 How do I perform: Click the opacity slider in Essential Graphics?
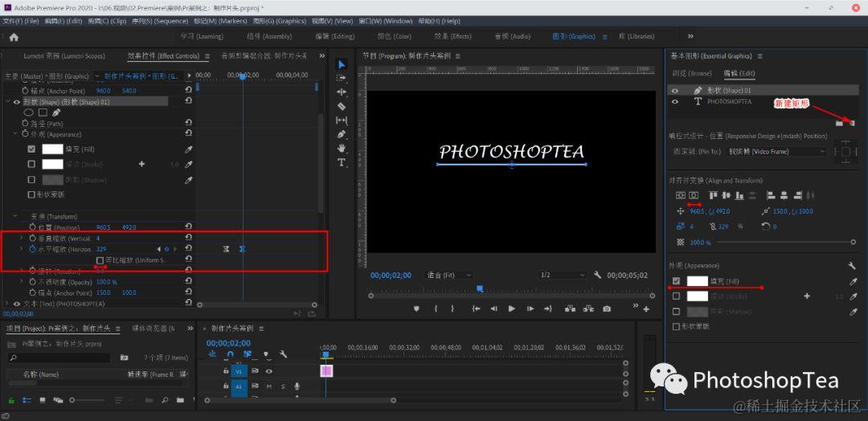(786, 243)
